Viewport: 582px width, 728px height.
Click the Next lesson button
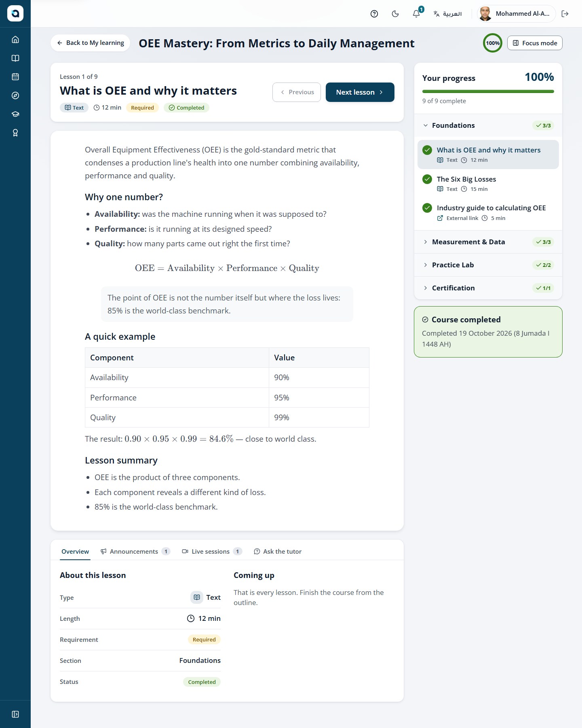360,92
